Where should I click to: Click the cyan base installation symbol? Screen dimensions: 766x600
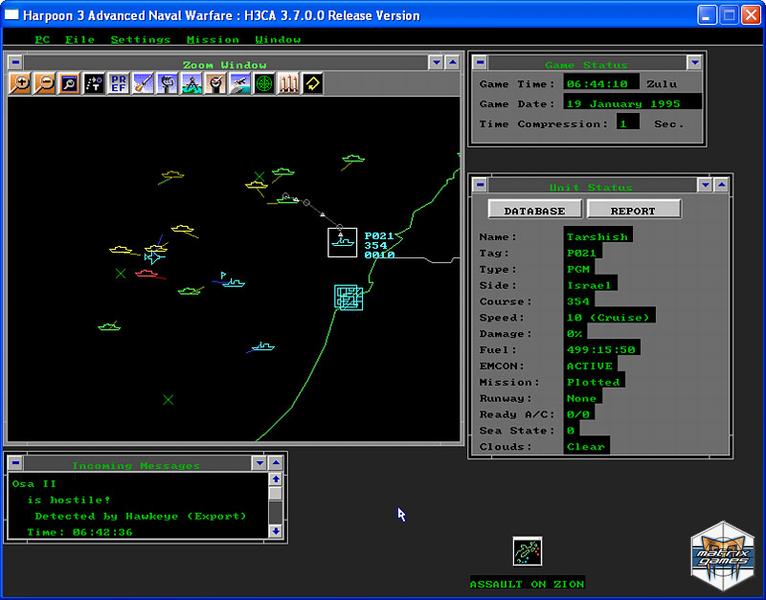(x=348, y=297)
